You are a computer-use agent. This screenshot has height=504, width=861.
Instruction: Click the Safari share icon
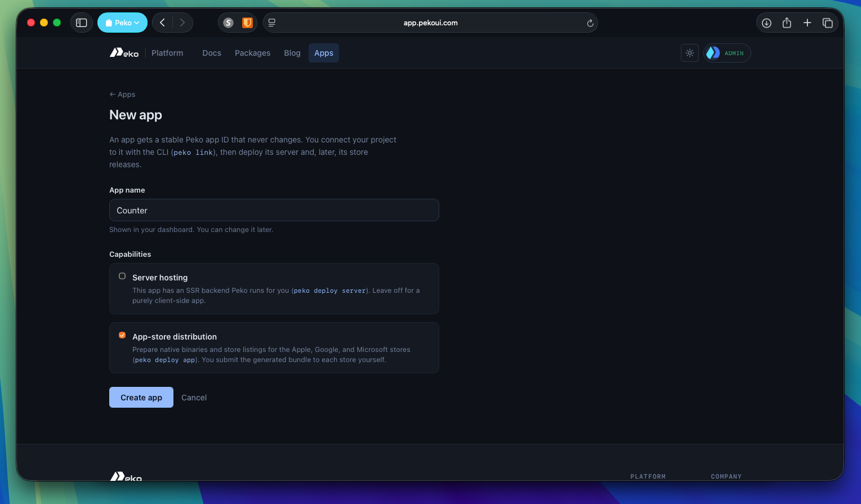[x=787, y=23]
